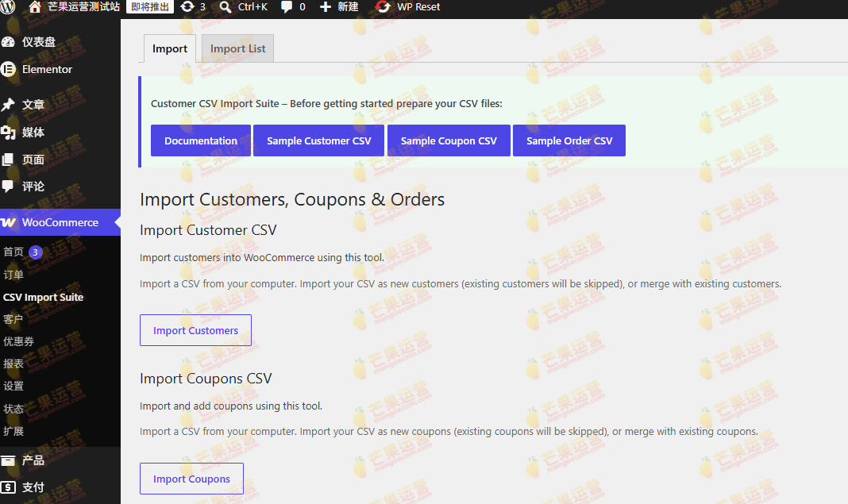Open the 新建 menu
The height and width of the screenshot is (504, 848).
(348, 6)
